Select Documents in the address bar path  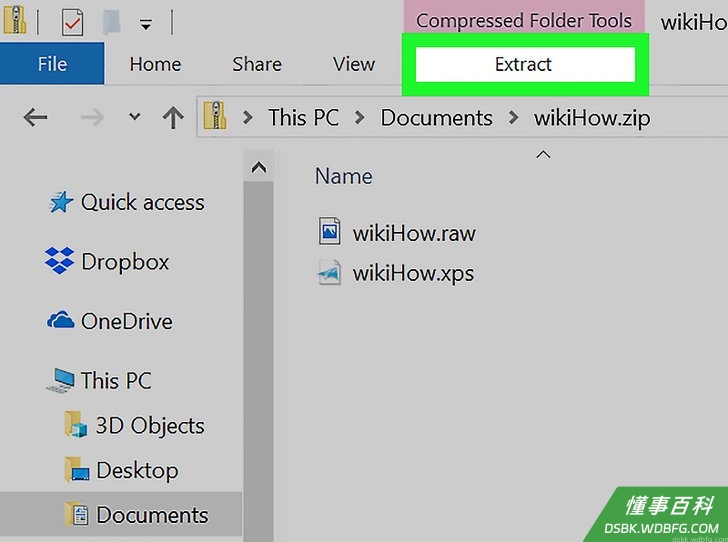436,118
